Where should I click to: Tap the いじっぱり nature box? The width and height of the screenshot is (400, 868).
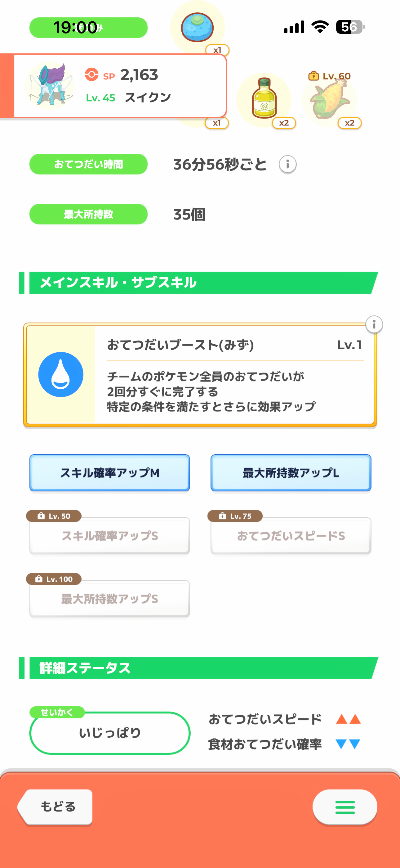coord(110,733)
